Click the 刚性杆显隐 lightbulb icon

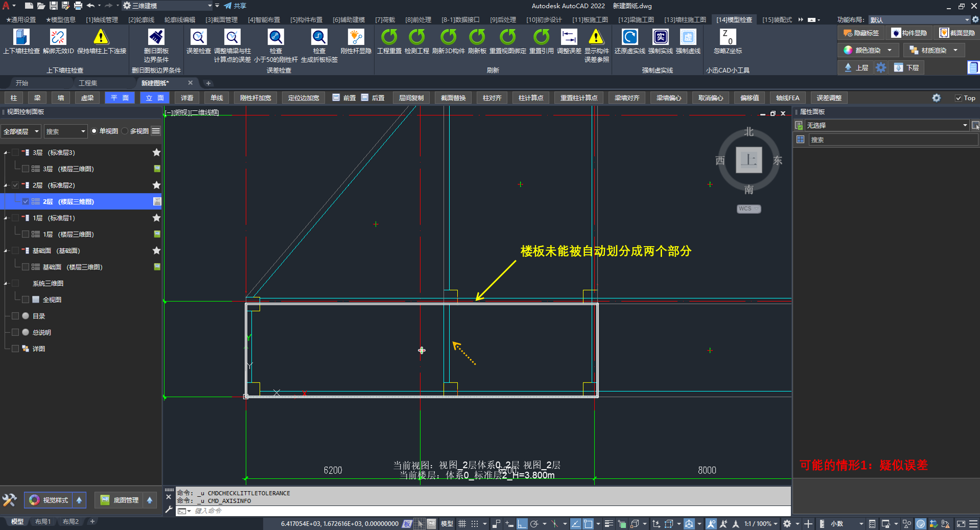[356, 37]
